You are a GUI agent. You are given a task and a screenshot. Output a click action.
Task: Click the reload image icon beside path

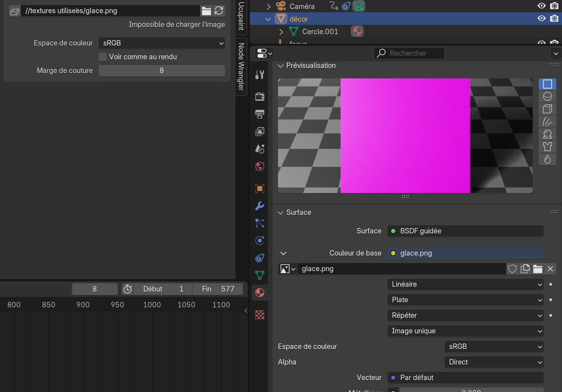(x=219, y=11)
